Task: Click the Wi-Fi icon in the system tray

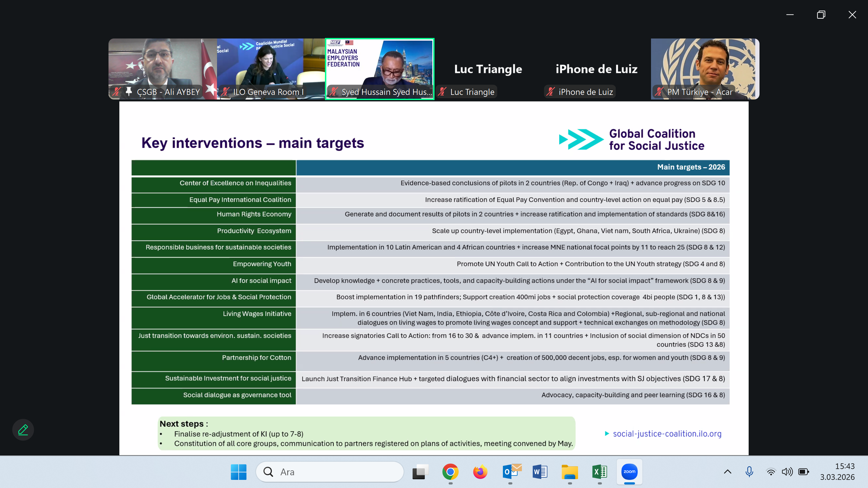Action: (x=771, y=472)
